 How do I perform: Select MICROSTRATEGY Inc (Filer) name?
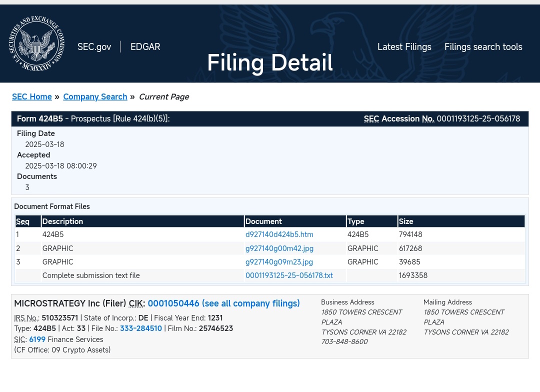[70, 303]
